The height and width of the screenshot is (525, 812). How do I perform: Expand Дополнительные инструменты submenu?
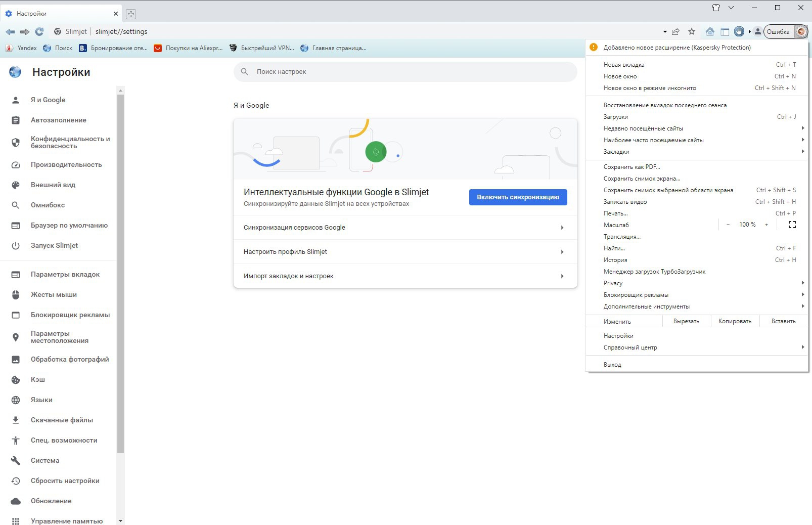click(697, 307)
